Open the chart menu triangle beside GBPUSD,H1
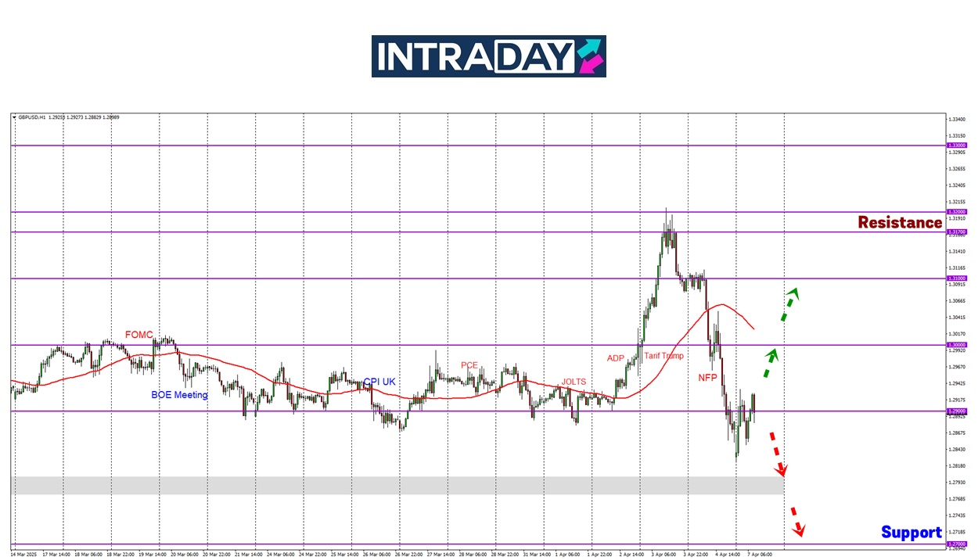Viewport: 978px width, 560px height. 14,117
